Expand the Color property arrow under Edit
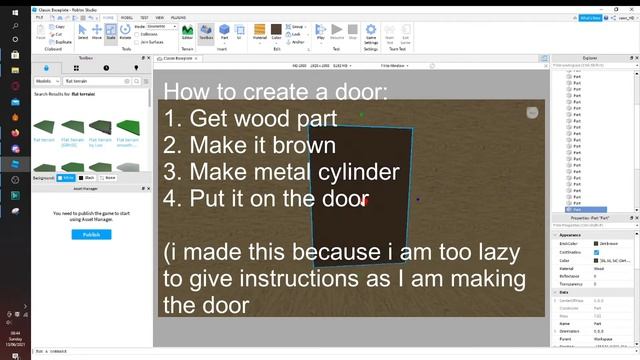 [x=276, y=42]
